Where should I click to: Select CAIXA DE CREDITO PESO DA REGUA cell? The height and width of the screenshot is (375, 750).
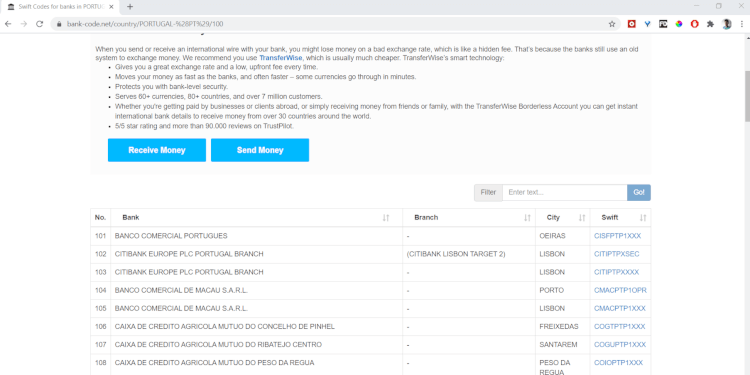(x=256, y=364)
